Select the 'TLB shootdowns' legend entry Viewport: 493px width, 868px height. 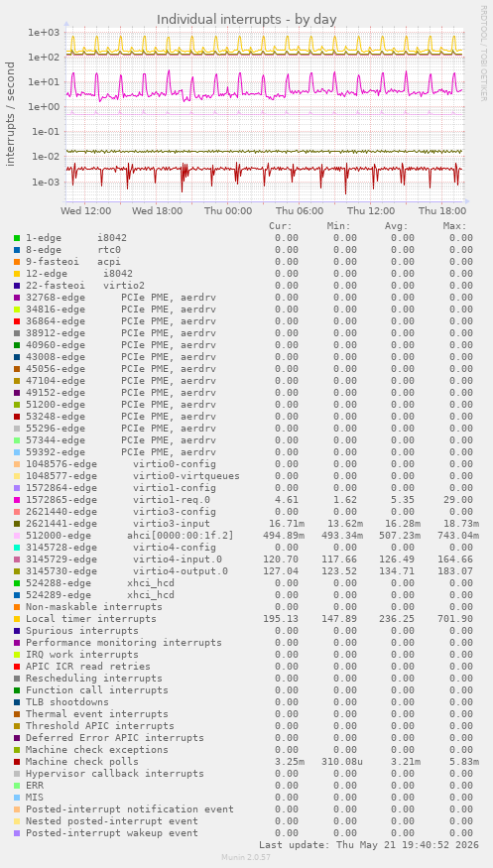point(67,702)
